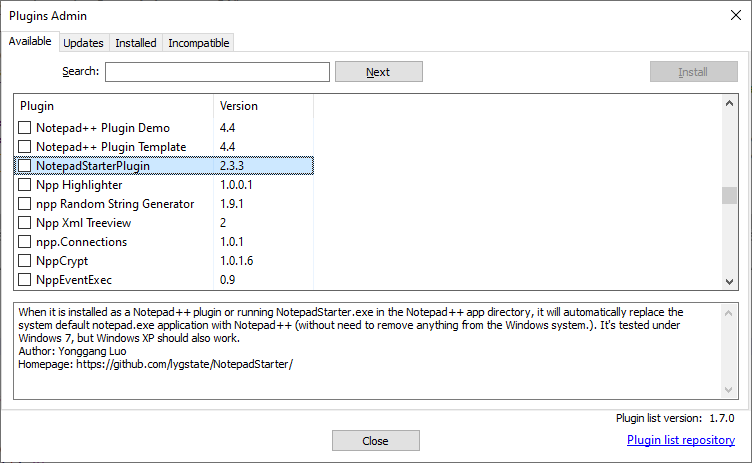This screenshot has width=752, height=463.
Task: Click version 0.9 cell
Action: 227,280
